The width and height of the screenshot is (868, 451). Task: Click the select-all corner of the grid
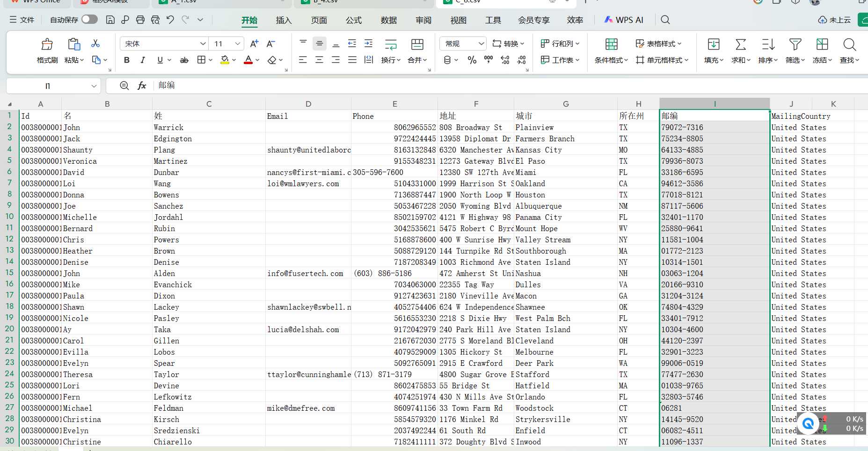[9, 104]
